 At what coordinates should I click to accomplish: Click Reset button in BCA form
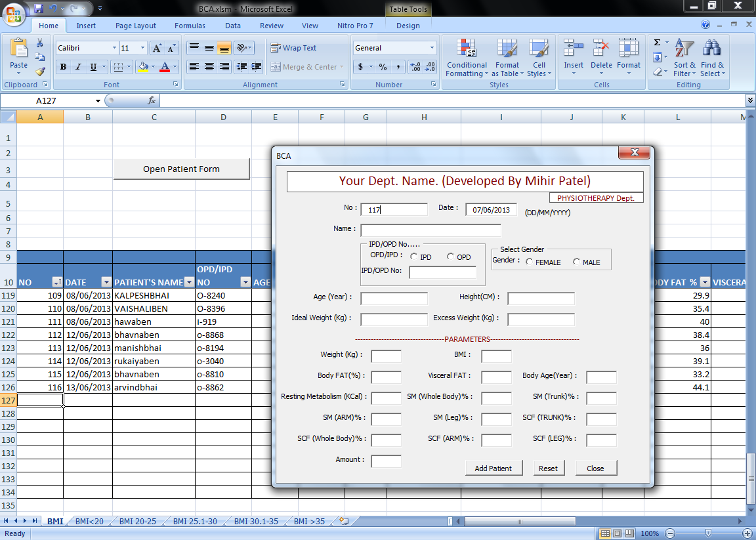(548, 468)
